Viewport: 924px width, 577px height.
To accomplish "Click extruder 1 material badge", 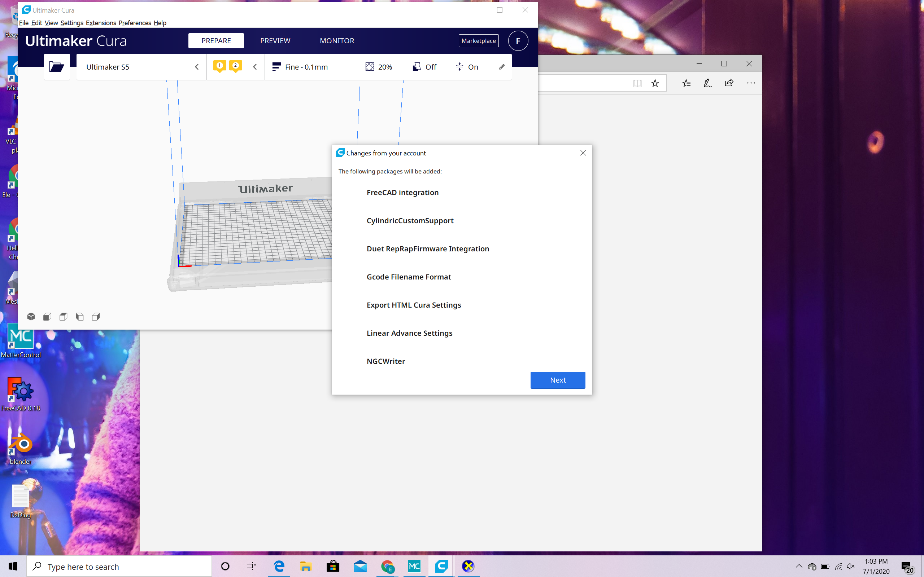I will (219, 66).
